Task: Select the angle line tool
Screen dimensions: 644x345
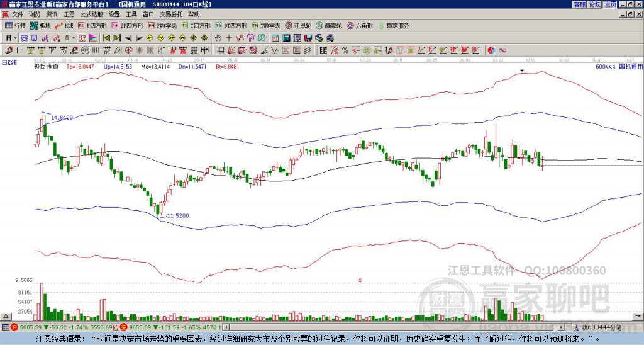Action: [265, 50]
